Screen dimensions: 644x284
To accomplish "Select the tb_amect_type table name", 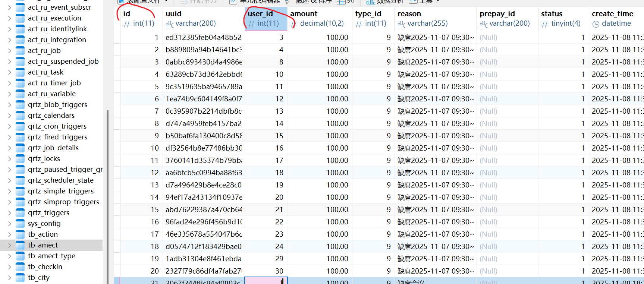I will 51,256.
